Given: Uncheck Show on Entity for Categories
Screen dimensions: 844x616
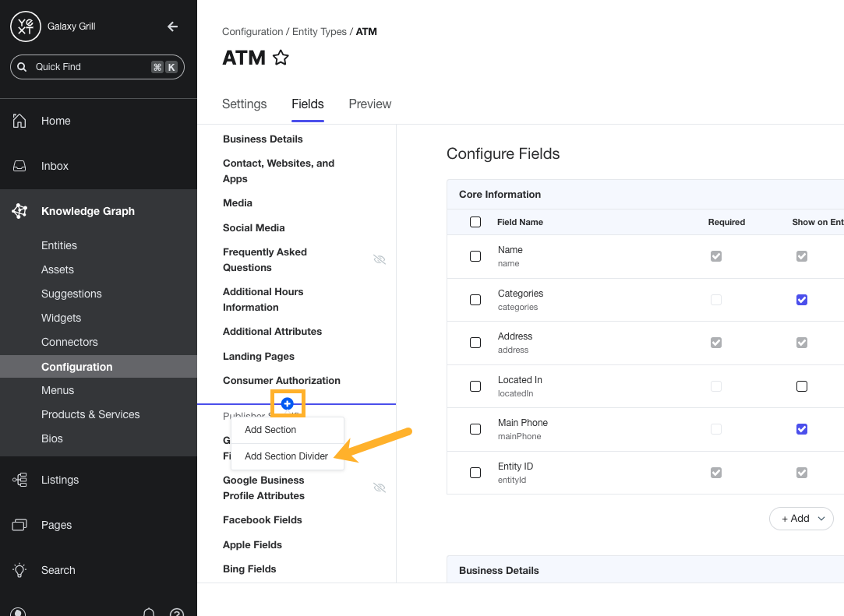Looking at the screenshot, I should (802, 300).
